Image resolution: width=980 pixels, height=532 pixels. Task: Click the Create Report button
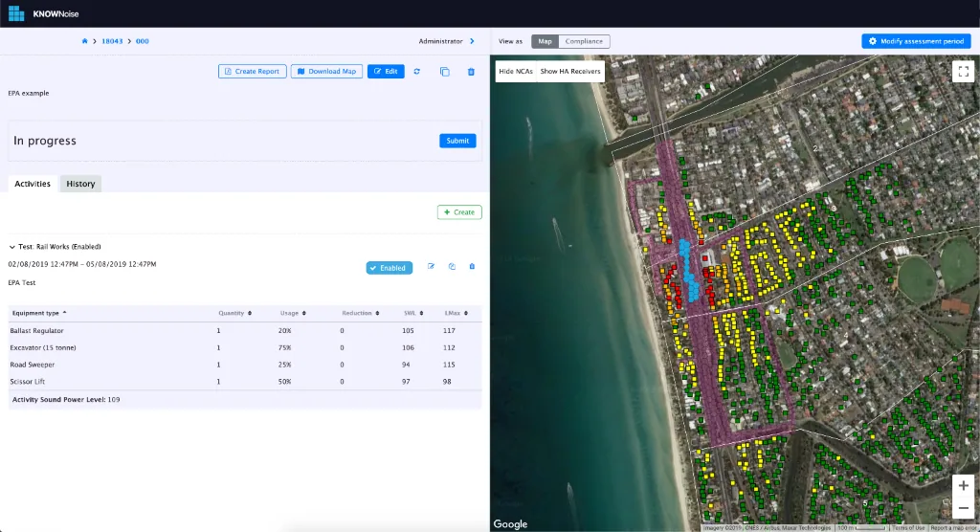click(253, 71)
